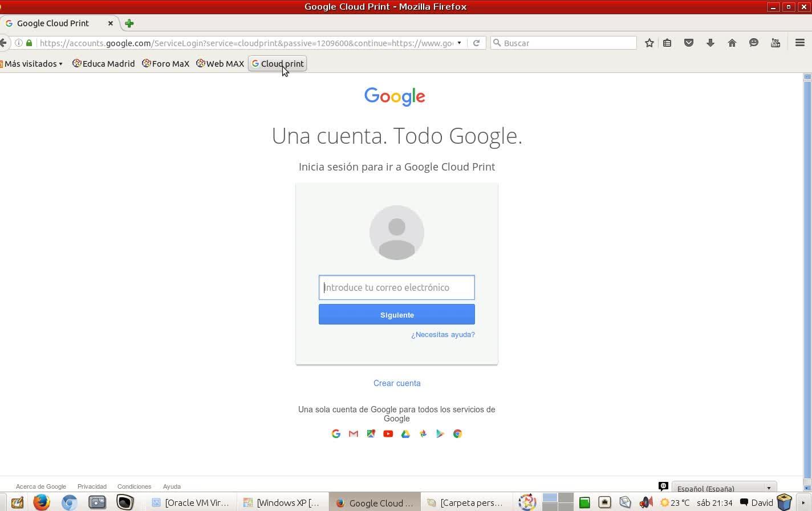Open the Web MAX bookmark
The image size is (812, 511).
point(220,63)
